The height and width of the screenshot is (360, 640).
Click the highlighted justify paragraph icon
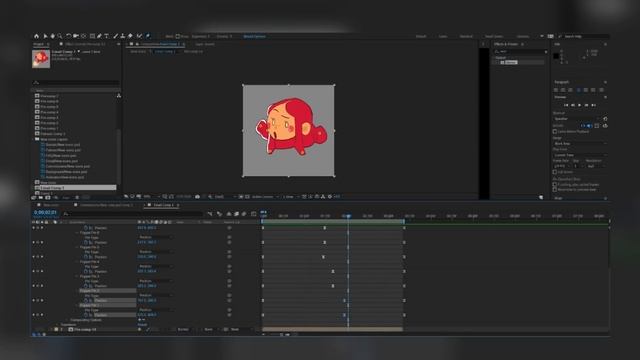pyautogui.click(x=578, y=90)
